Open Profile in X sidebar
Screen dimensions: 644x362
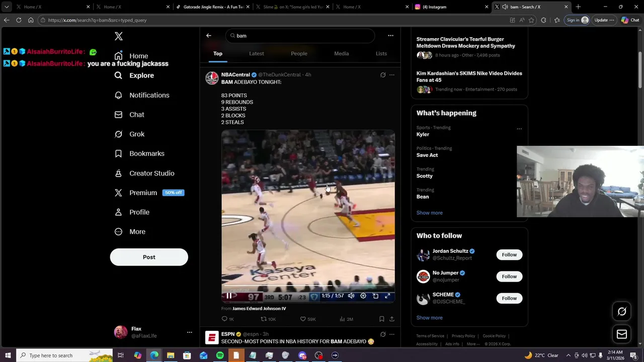pyautogui.click(x=132, y=212)
